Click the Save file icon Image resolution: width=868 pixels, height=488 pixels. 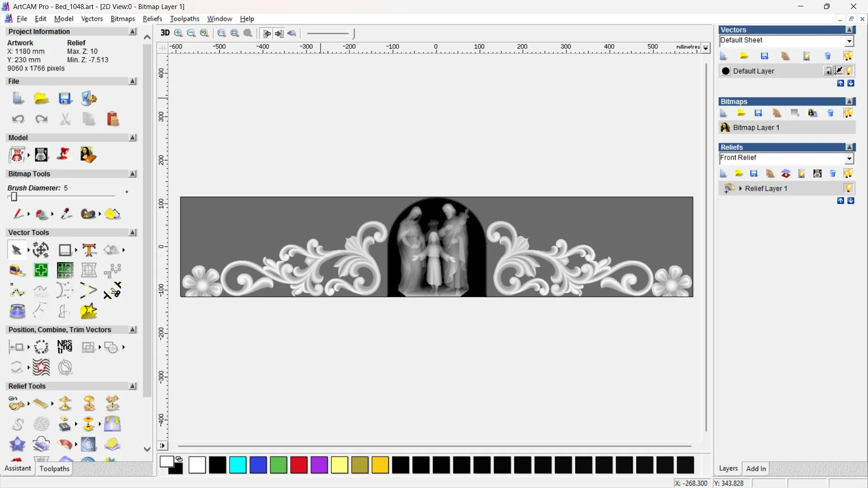tap(65, 99)
